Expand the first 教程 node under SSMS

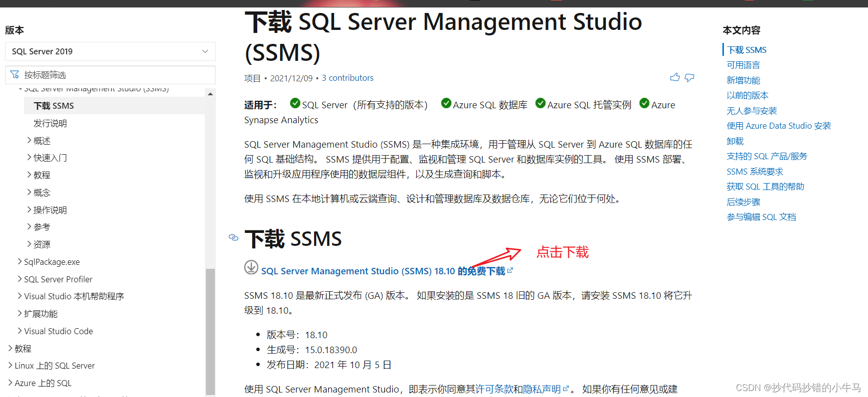click(x=29, y=175)
